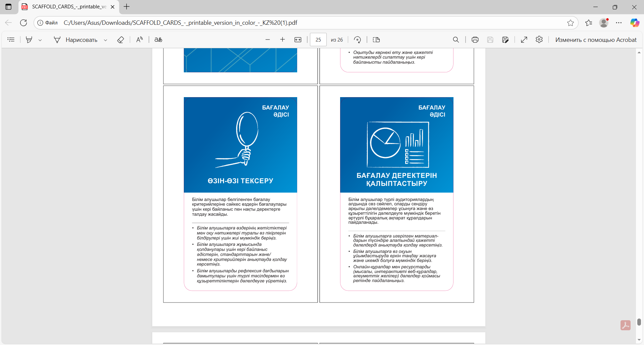The width and height of the screenshot is (644, 345).
Task: Reload the current PDF page
Action: point(23,23)
